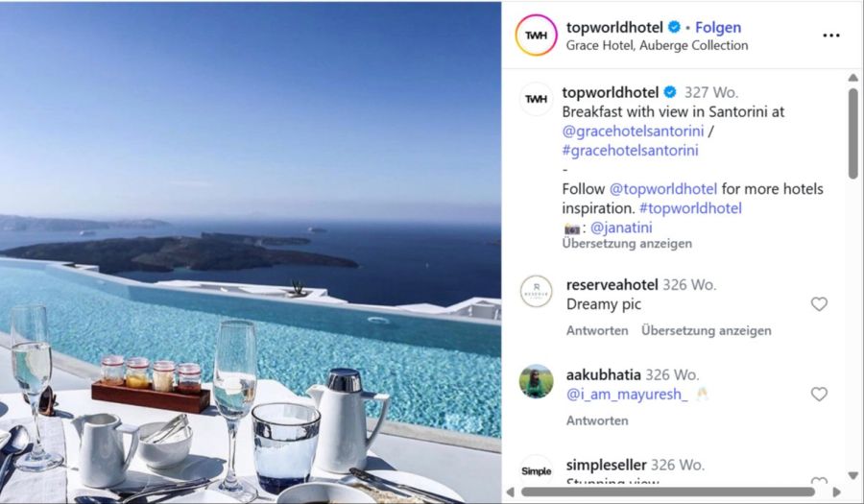This screenshot has height=504, width=864.
Task: Click the horizontal scrollbar right arrow
Action: pos(837,492)
